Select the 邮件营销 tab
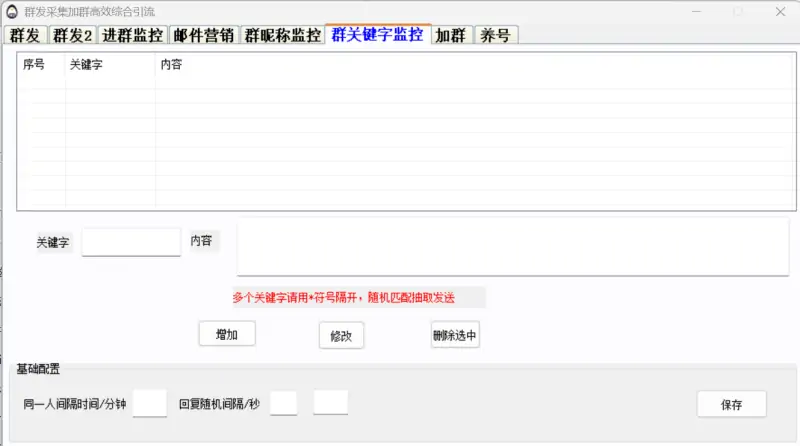Image resolution: width=800 pixels, height=446 pixels. point(204,35)
